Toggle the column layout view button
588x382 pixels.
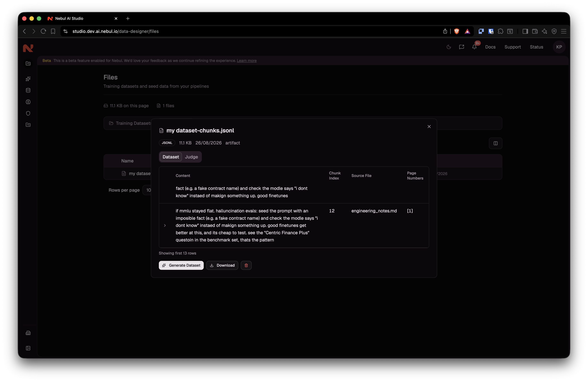pyautogui.click(x=495, y=143)
